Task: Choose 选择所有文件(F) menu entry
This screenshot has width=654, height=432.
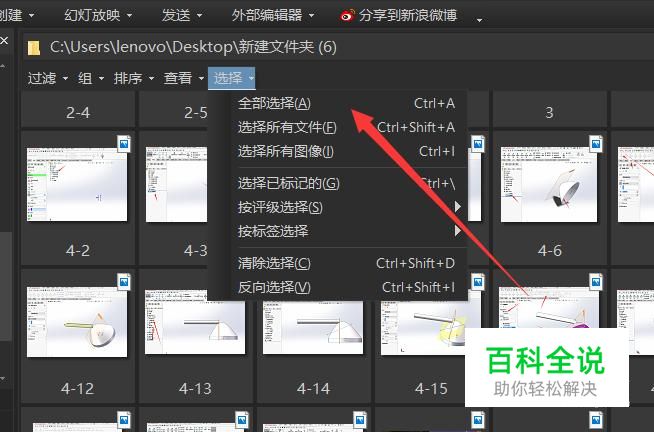Action: click(x=347, y=127)
